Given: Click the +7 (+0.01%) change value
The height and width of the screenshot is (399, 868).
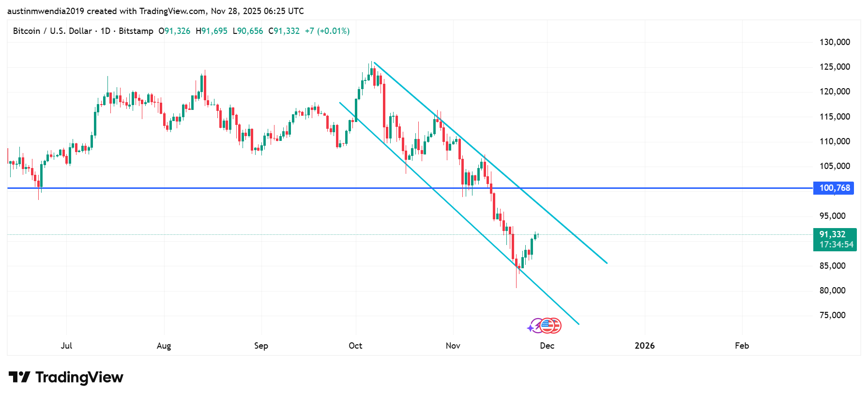Looking at the screenshot, I should click(327, 31).
